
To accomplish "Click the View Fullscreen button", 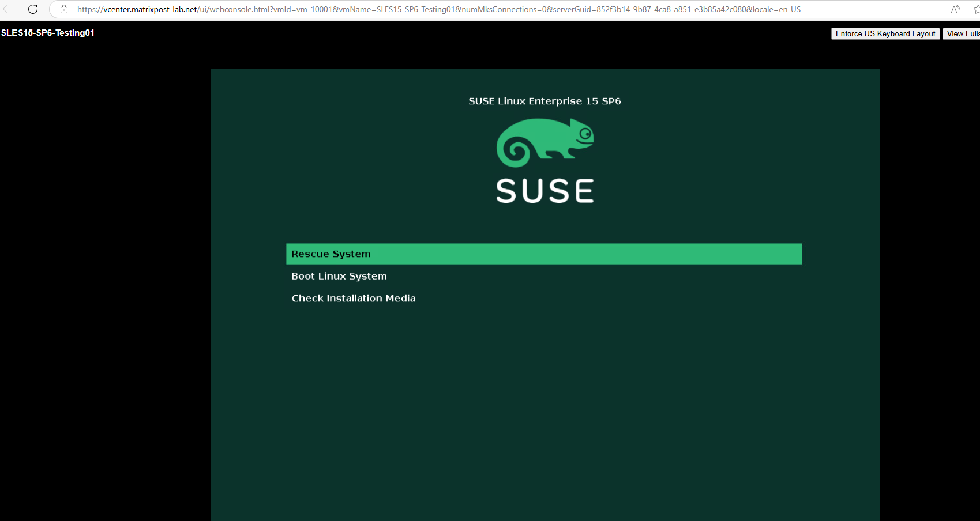I will [x=962, y=34].
